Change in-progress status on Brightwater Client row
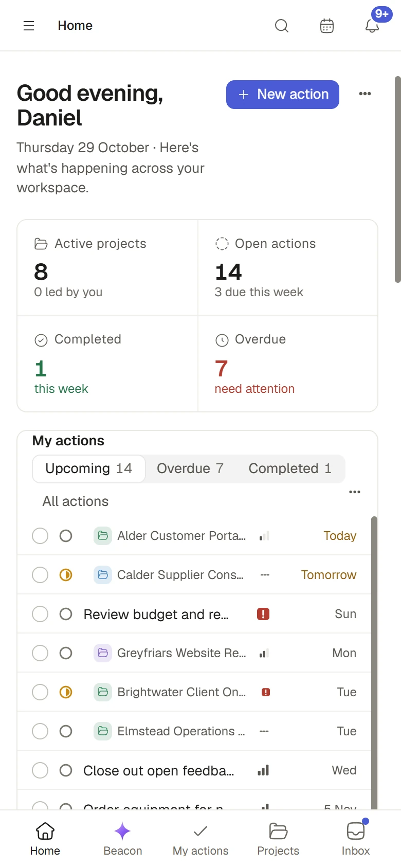 coord(66,692)
